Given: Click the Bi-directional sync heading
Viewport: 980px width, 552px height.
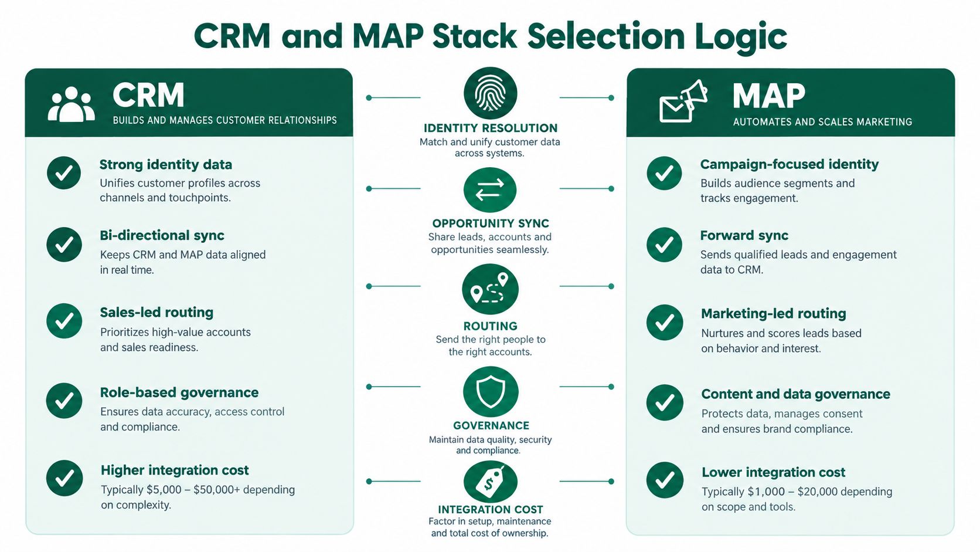Looking at the screenshot, I should click(x=162, y=235).
